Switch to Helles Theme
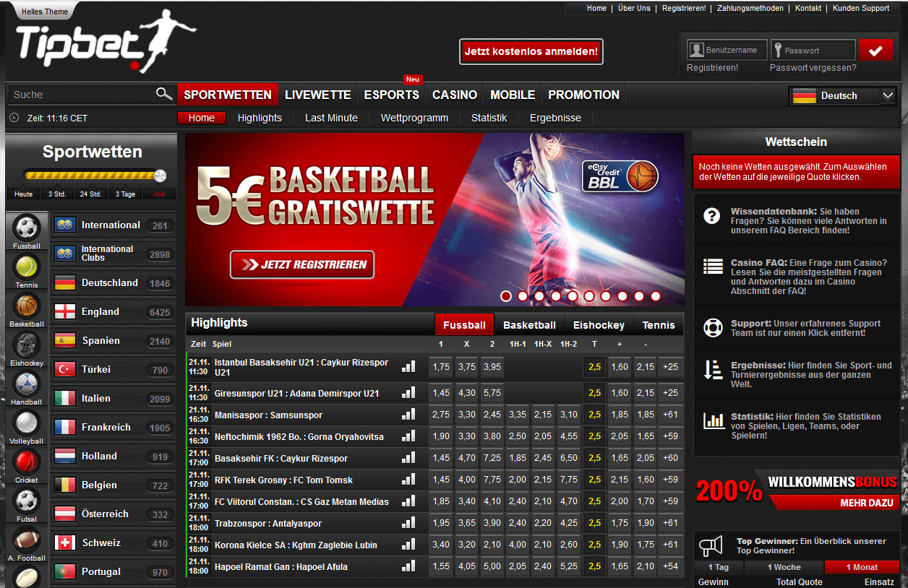This screenshot has width=908, height=588. 45,12
